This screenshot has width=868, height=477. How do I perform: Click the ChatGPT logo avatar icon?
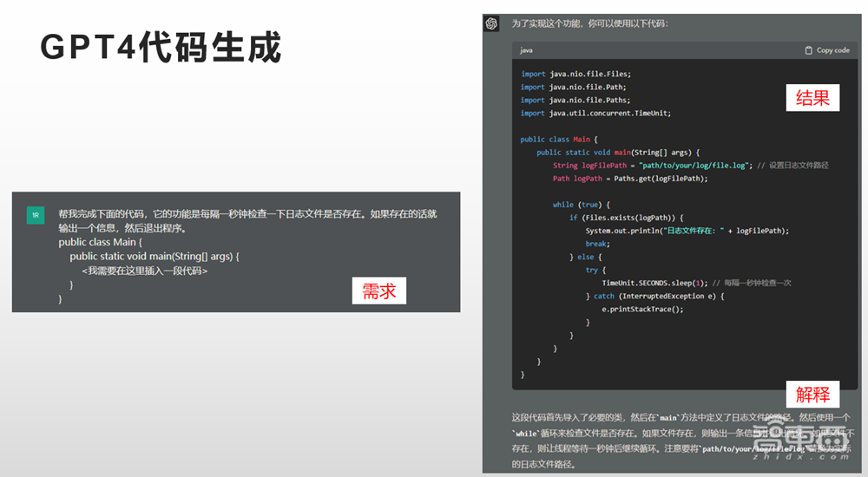(491, 23)
